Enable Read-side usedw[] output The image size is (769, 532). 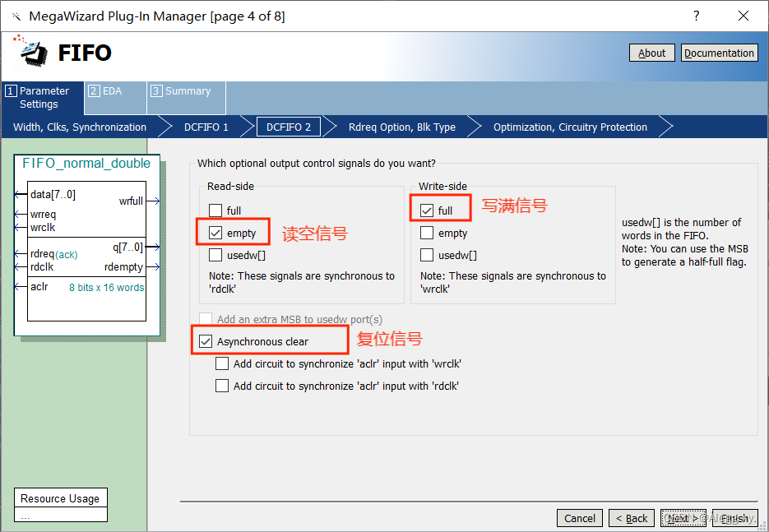point(215,255)
